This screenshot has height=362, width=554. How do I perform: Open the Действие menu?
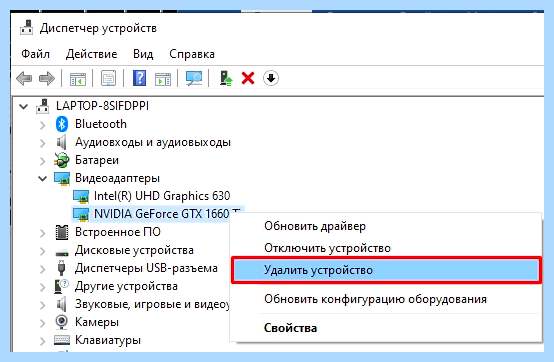[92, 54]
